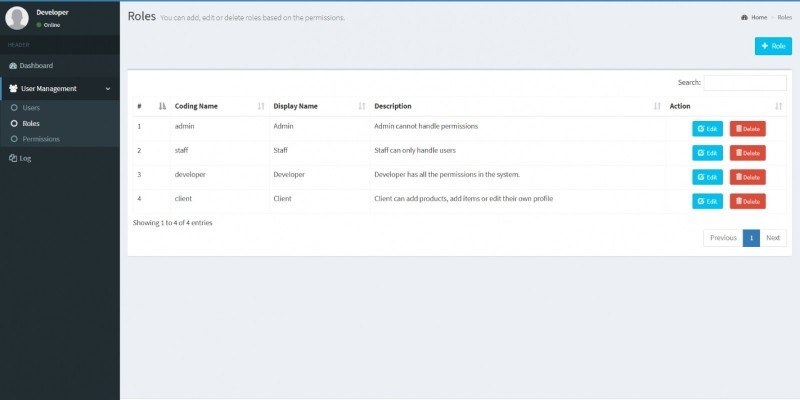Sort by the # column arrows

click(x=162, y=106)
